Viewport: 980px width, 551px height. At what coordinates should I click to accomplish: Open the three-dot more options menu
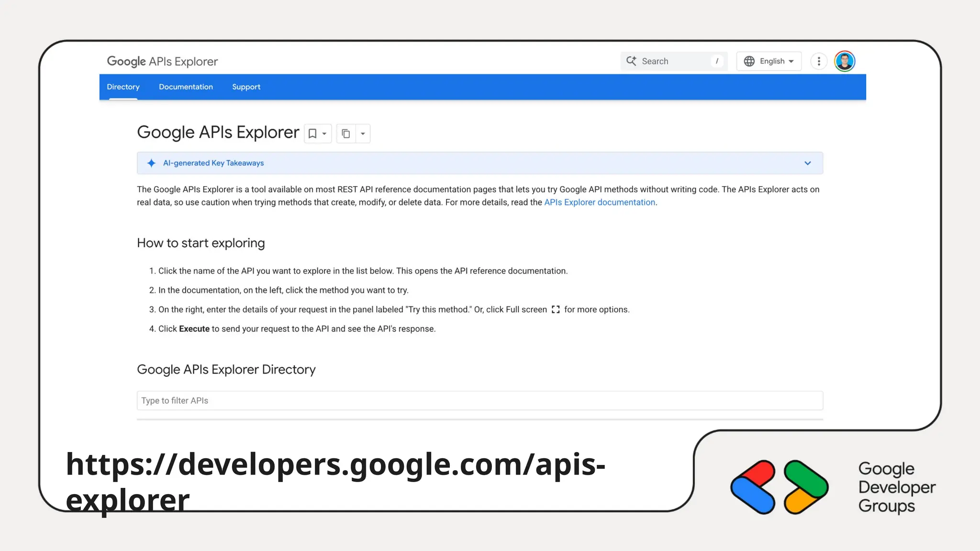(x=819, y=61)
